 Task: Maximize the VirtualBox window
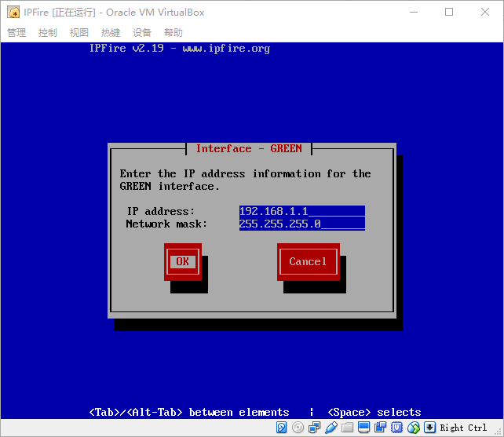[449, 13]
